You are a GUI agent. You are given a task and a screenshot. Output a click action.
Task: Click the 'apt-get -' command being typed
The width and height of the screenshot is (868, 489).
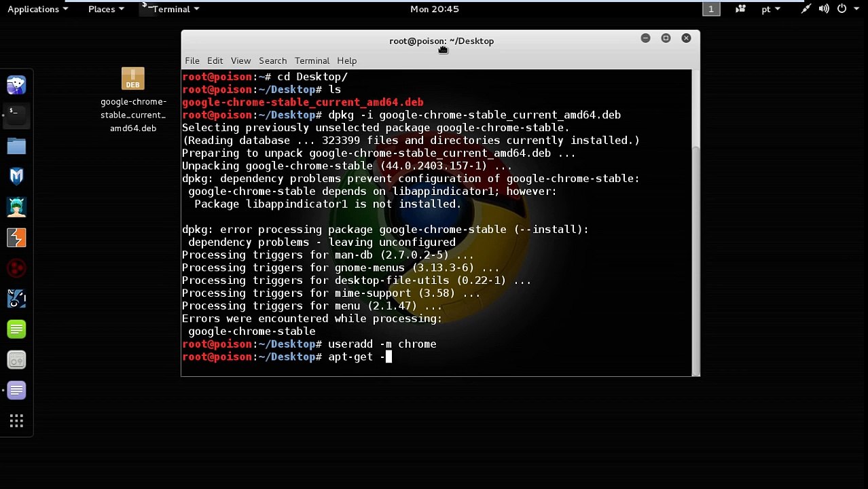click(357, 357)
